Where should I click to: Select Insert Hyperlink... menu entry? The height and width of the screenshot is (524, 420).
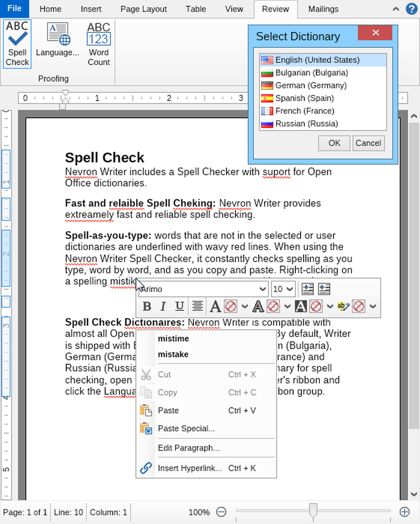pos(206,468)
